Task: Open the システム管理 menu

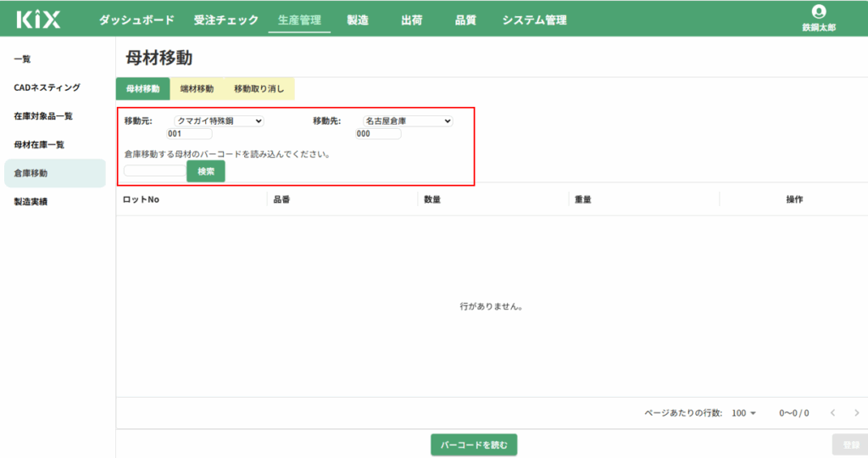Action: (534, 20)
